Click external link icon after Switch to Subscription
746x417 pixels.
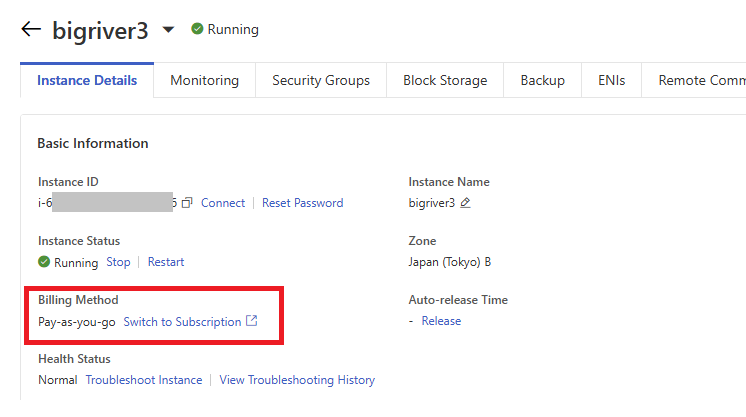[x=252, y=322]
